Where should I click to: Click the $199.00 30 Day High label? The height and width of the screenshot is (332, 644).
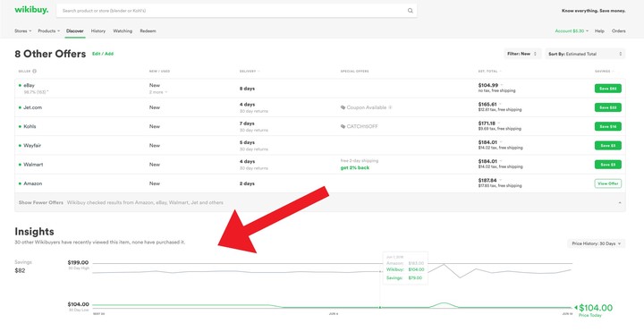click(78, 264)
